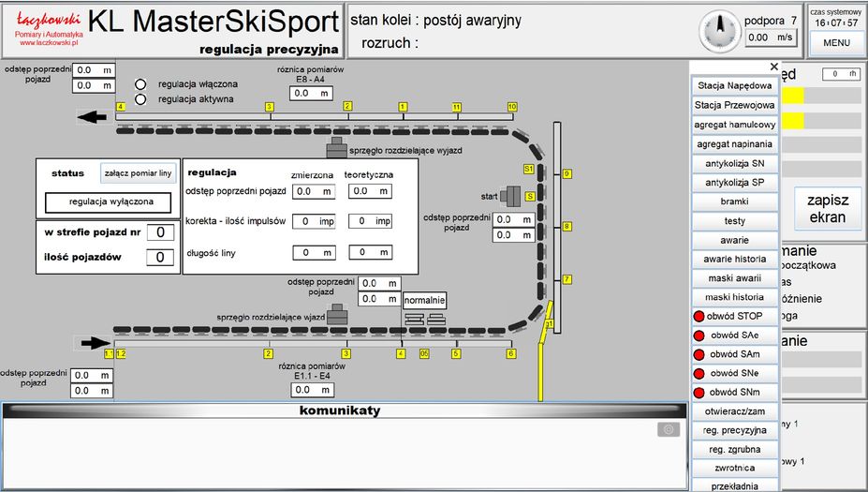Select the regulacja włączona radio button
This screenshot has height=492, width=868.
click(x=140, y=84)
